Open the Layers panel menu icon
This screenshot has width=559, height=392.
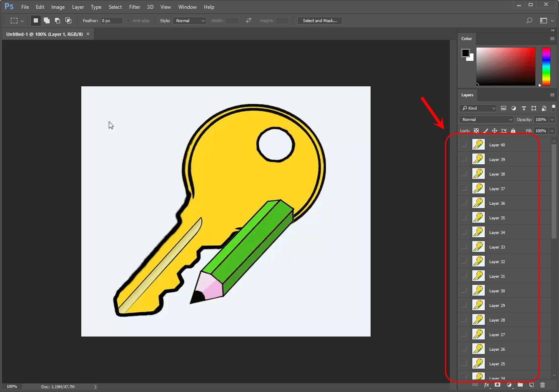click(x=552, y=95)
